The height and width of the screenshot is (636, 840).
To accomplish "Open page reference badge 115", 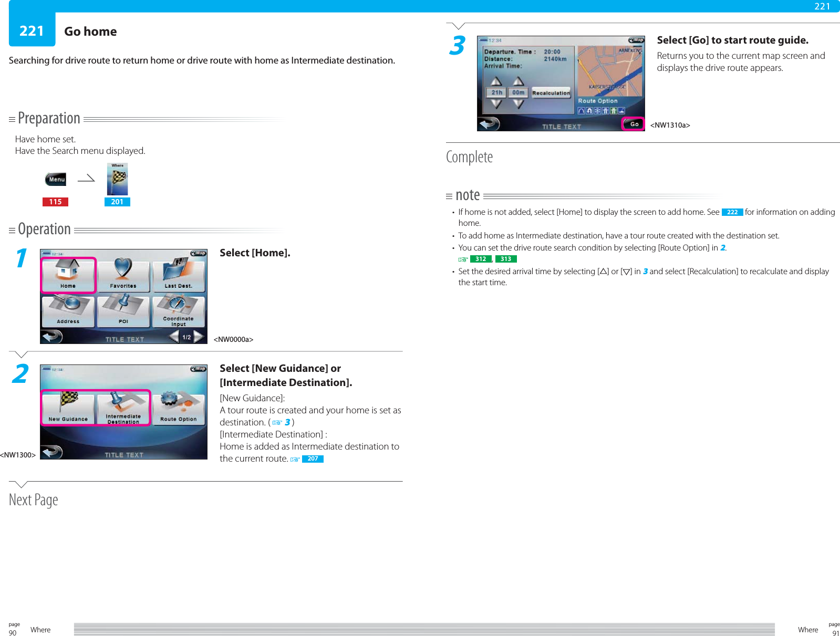I will 55,202.
